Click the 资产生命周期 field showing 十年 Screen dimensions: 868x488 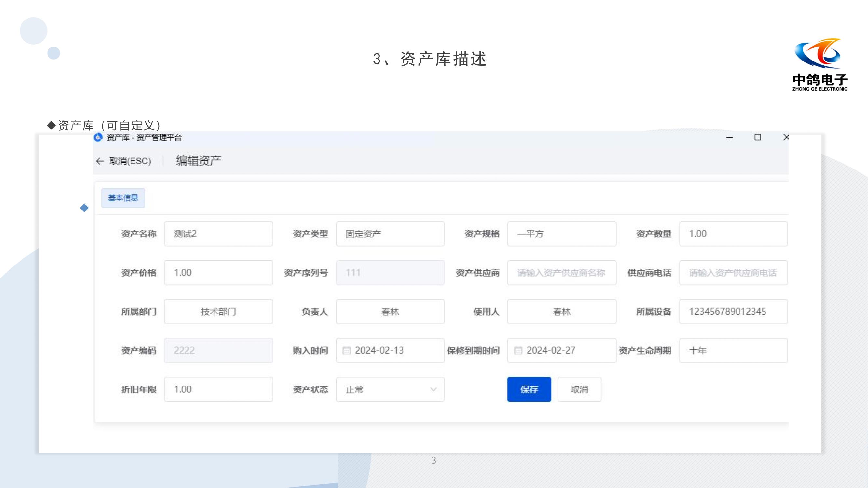[734, 351]
